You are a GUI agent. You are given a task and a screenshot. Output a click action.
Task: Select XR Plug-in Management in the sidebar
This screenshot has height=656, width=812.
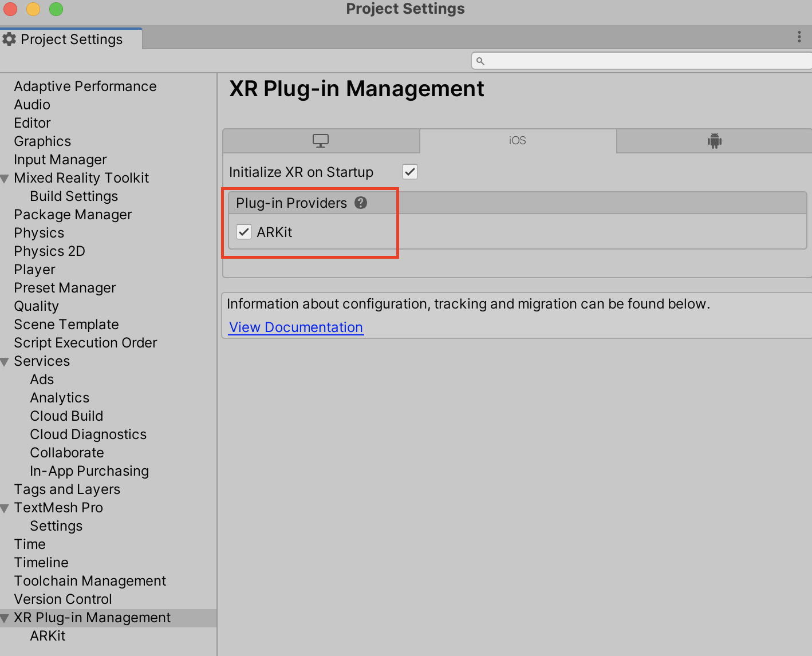92,618
